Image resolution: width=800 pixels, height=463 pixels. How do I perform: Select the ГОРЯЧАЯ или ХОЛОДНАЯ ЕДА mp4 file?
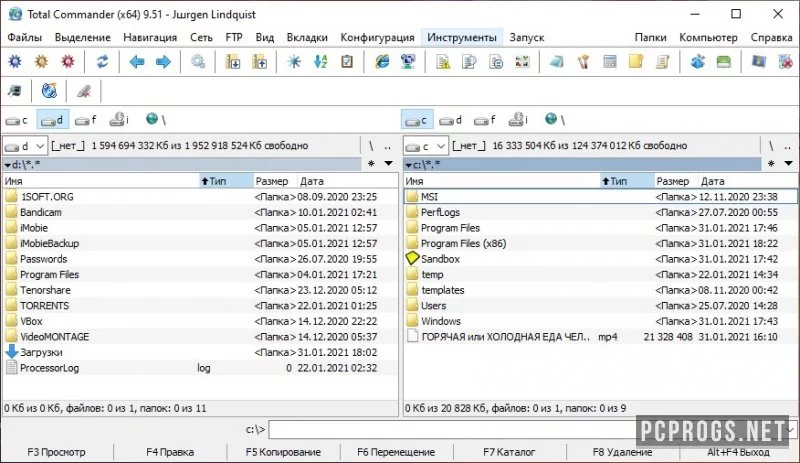pos(600,337)
